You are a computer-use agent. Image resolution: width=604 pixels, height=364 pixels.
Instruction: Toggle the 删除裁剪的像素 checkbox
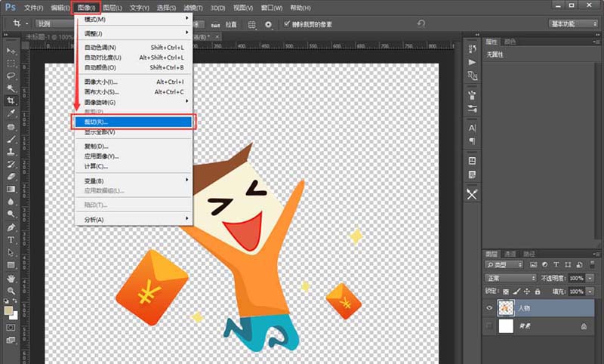(286, 24)
